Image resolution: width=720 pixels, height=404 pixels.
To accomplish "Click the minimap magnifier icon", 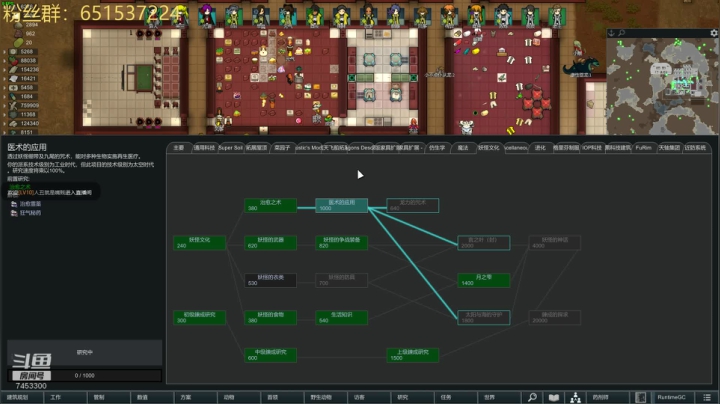I will click(x=621, y=33).
